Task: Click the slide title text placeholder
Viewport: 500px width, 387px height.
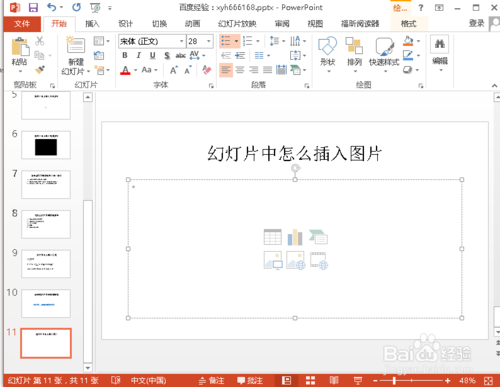Action: 295,153
